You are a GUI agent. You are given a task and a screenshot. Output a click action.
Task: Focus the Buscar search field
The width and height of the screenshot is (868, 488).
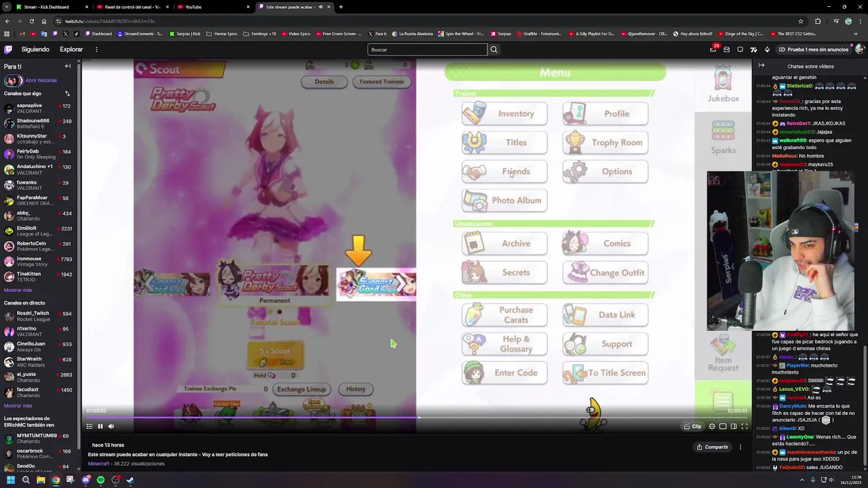point(427,49)
